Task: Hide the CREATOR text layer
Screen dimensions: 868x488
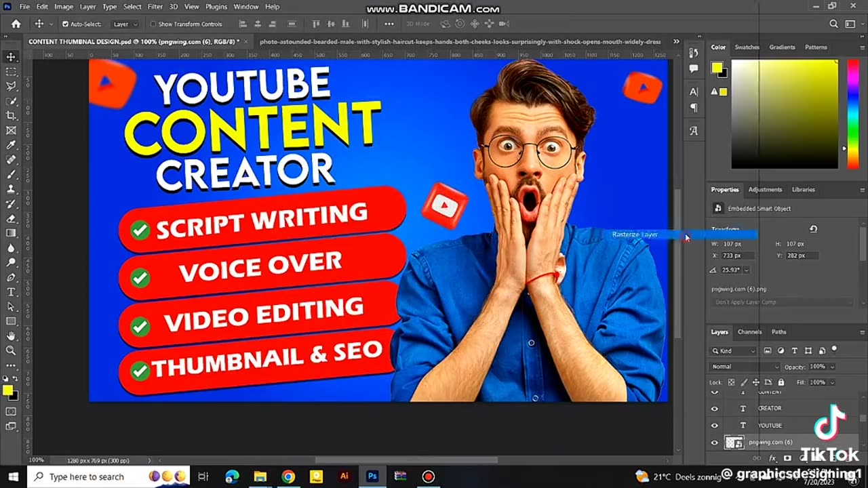Action: 714,408
